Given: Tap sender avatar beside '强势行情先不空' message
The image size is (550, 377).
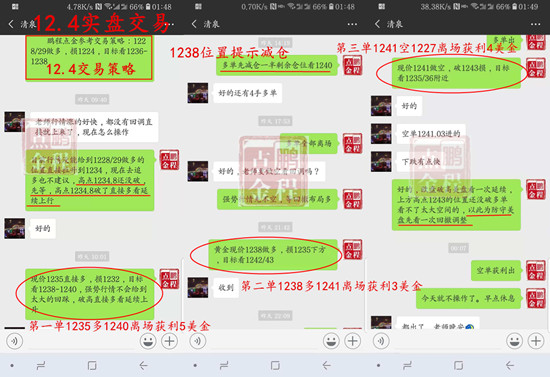Looking at the screenshot, I should [353, 199].
